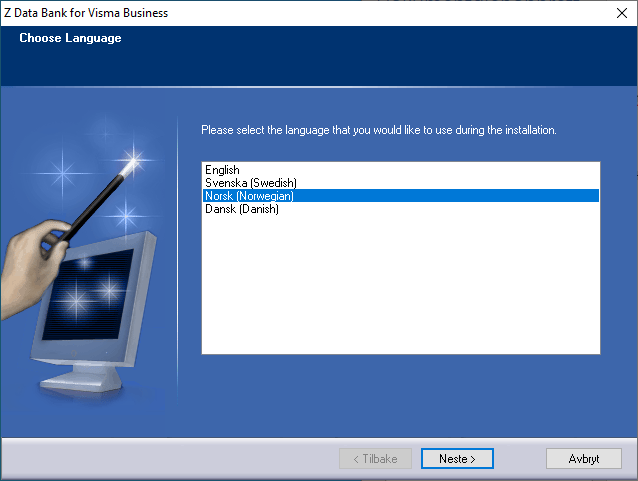
Task: Click empty space inside the language listbox
Action: coord(400,290)
